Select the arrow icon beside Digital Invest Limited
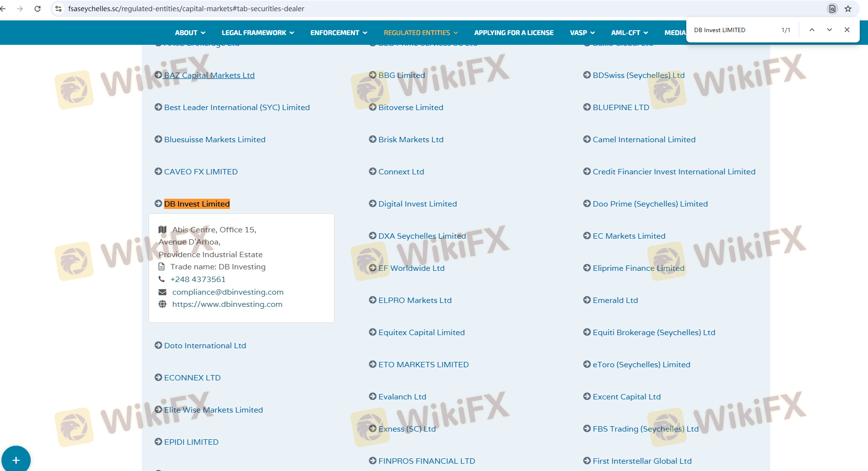Image resolution: width=868 pixels, height=471 pixels. [x=373, y=204]
